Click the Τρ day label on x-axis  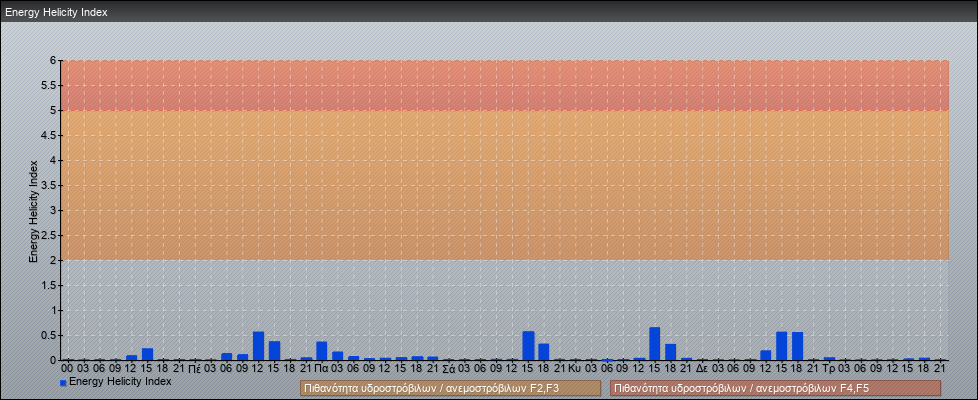(x=829, y=368)
